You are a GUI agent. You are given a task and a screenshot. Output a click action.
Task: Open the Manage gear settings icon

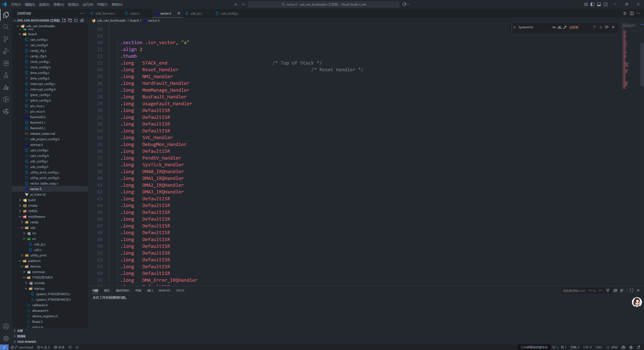click(6, 338)
